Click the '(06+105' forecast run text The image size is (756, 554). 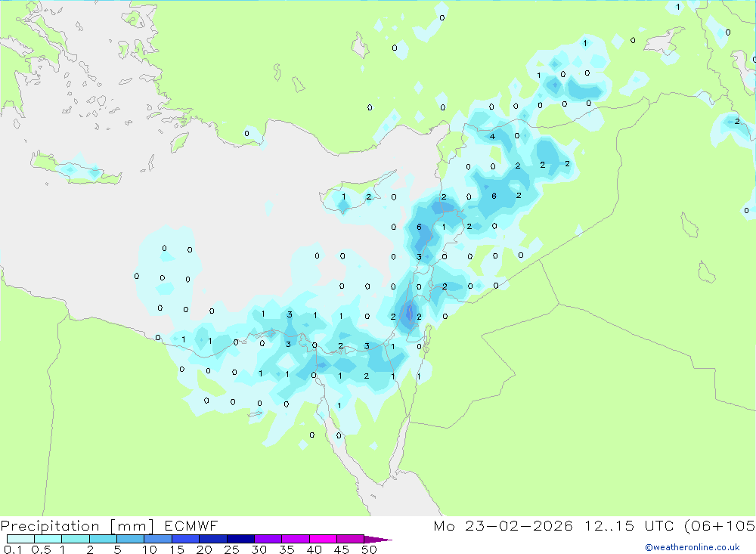[x=720, y=525]
